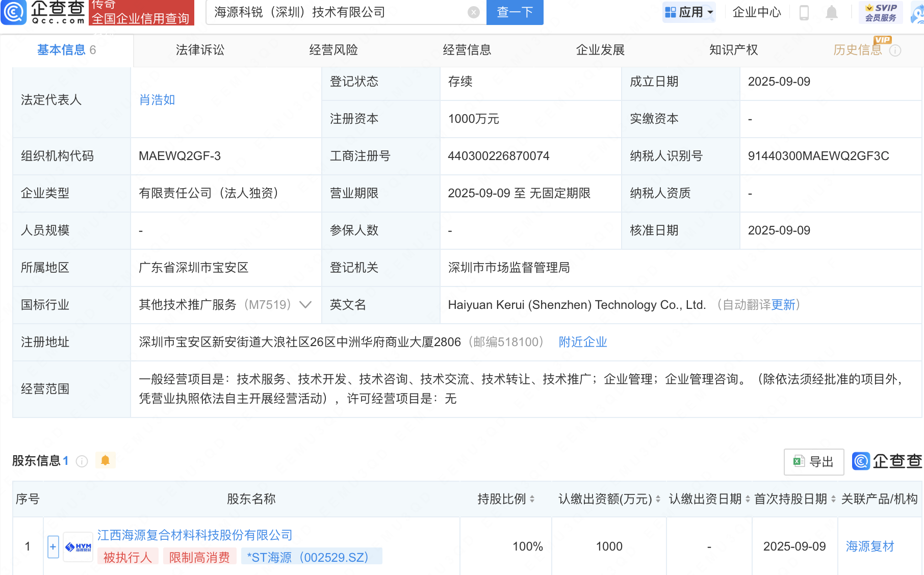Click the history info help icon
This screenshot has height=575, width=924.
tap(895, 50)
